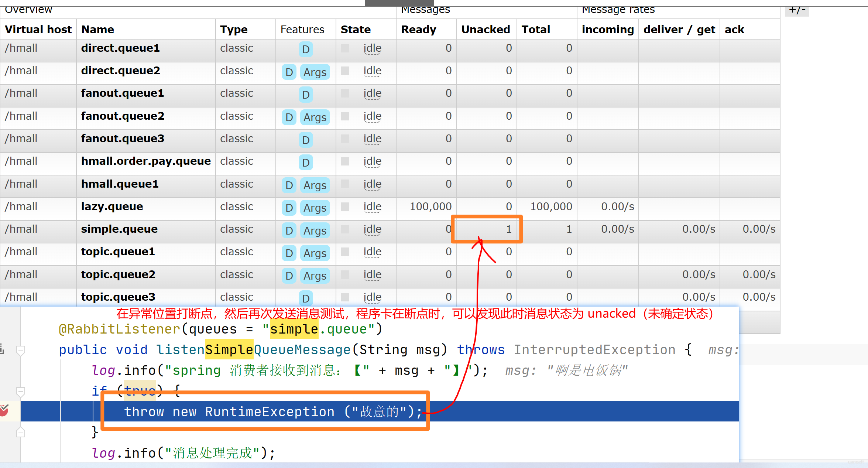This screenshot has height=468, width=868.
Task: Open the topic.queue1 queue link
Action: click(118, 252)
